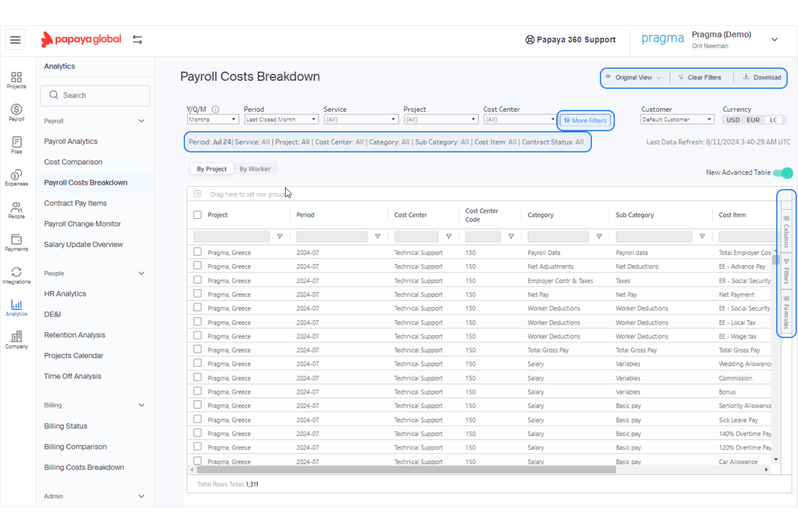Screen dimensions: 798x532
Task: Open the Filters side panel
Action: tap(786, 271)
